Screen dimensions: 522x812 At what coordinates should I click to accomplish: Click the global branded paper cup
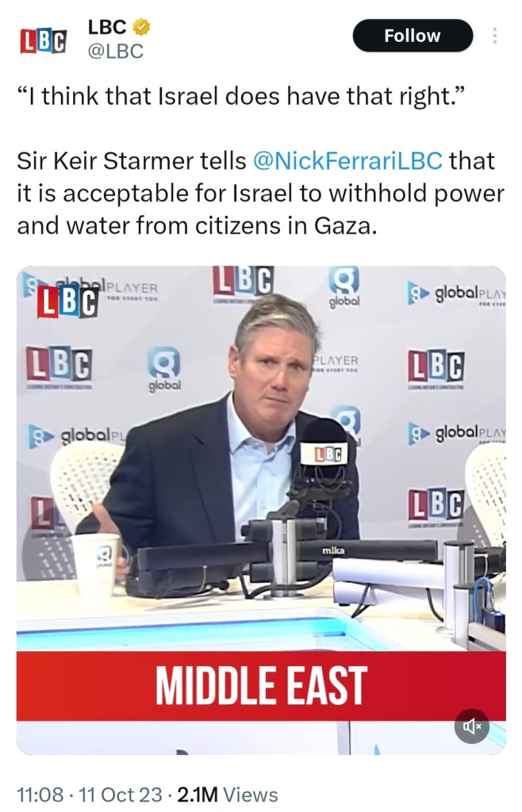point(96,565)
